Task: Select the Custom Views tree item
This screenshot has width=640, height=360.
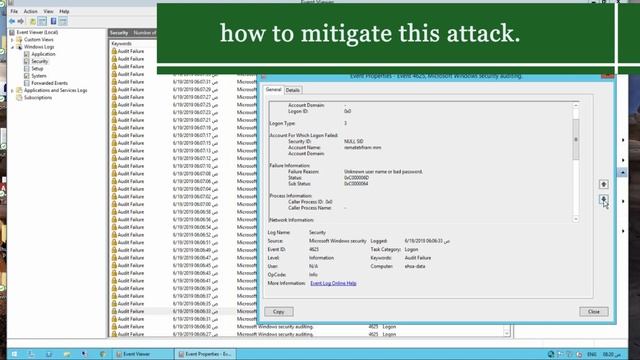Action: pos(38,40)
